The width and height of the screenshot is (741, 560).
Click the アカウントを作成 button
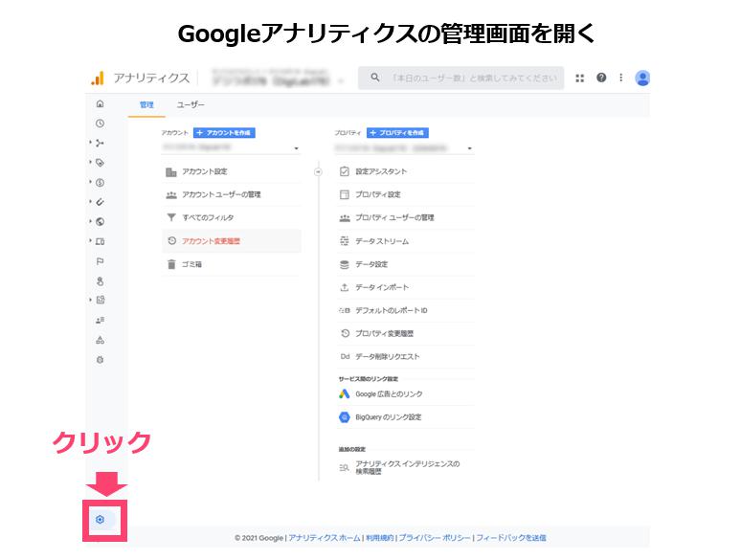(224, 133)
